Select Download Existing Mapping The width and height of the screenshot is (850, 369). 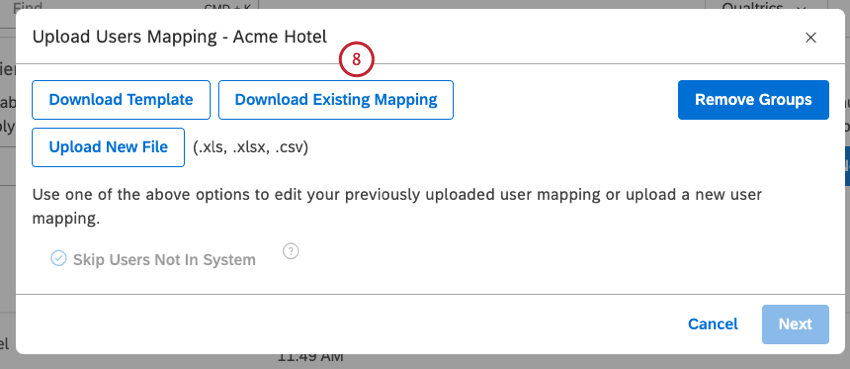[336, 100]
